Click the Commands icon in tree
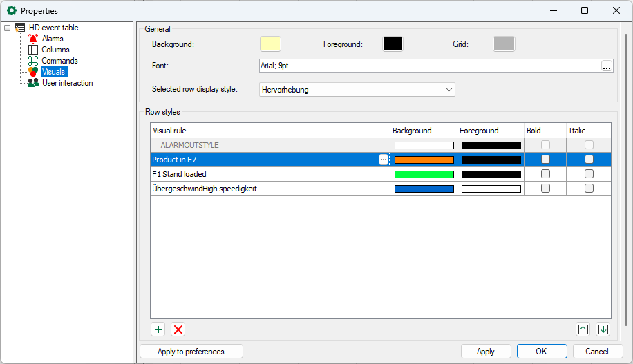 (33, 61)
